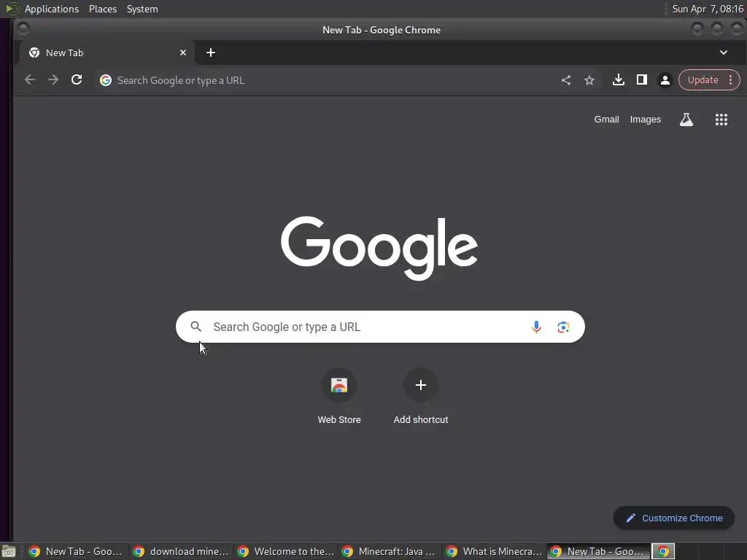Screen dimensions: 747x560
Task: Click the Google icon in address bar
Action: [x=106, y=80]
